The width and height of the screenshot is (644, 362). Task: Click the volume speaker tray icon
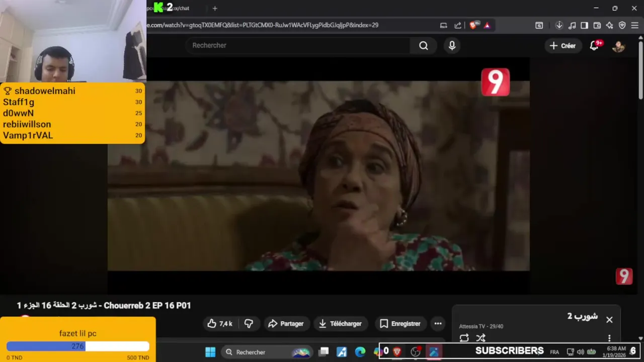coord(580,352)
